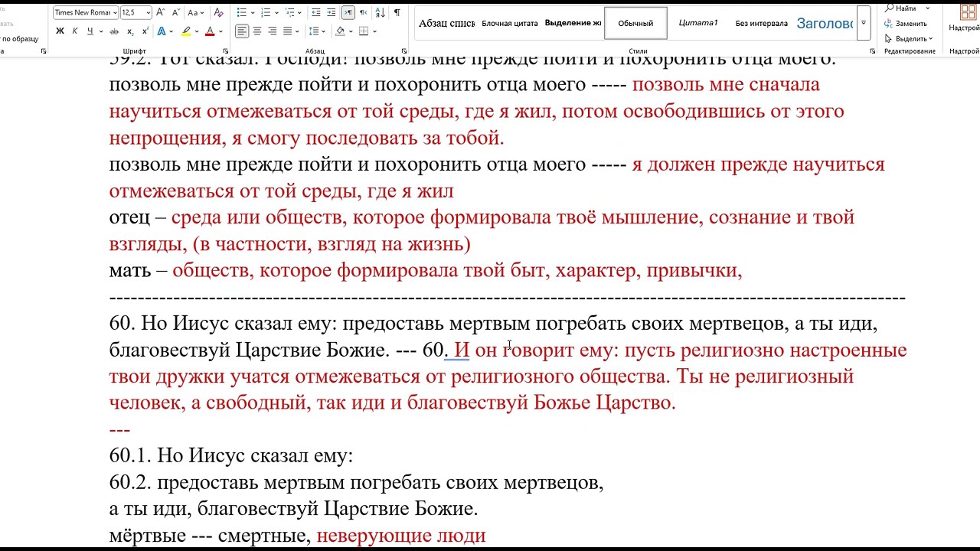This screenshot has width=980, height=551.
Task: Sort text alphabetically icon
Action: [x=380, y=13]
